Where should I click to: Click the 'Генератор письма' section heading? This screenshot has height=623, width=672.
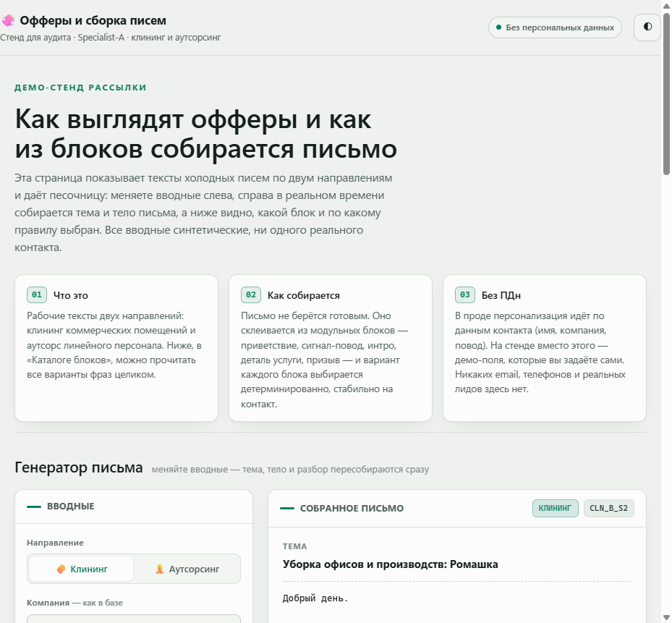(78, 467)
